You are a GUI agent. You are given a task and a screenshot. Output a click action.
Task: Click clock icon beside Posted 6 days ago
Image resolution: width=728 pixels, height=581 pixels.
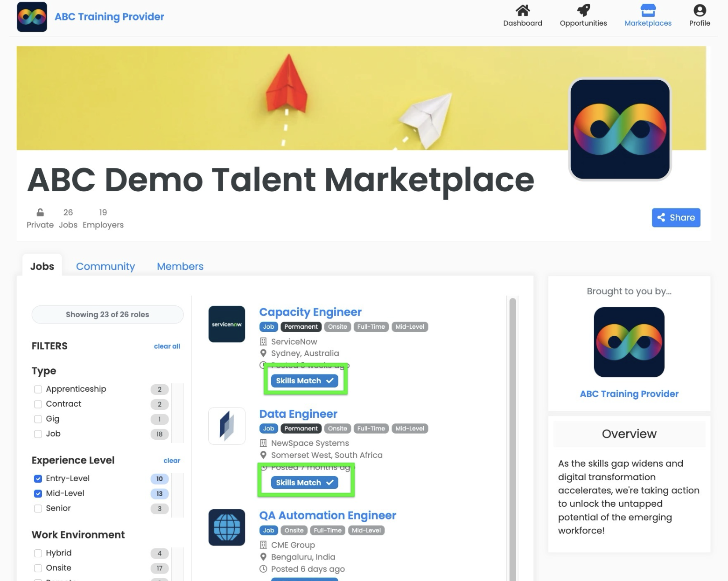263,569
